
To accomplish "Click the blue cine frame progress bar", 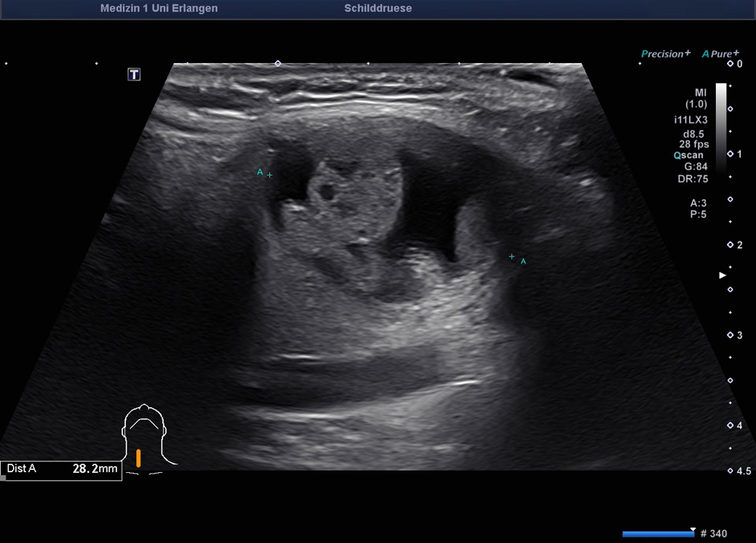I will (658, 534).
